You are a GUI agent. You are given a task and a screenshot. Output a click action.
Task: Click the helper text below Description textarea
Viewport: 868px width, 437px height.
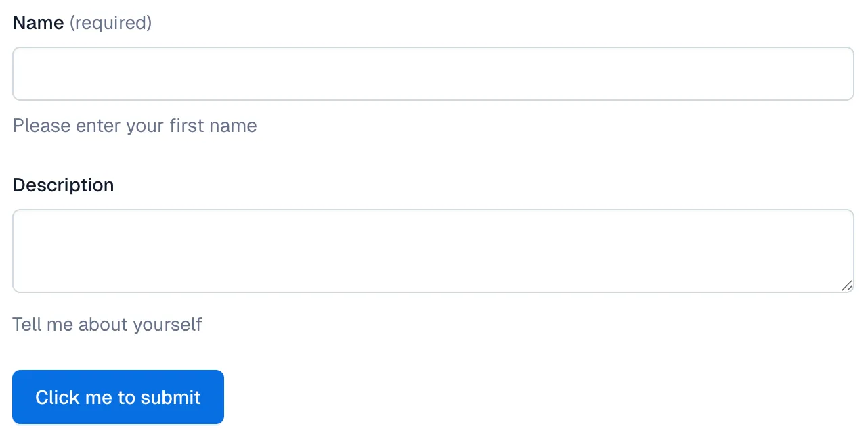(107, 325)
